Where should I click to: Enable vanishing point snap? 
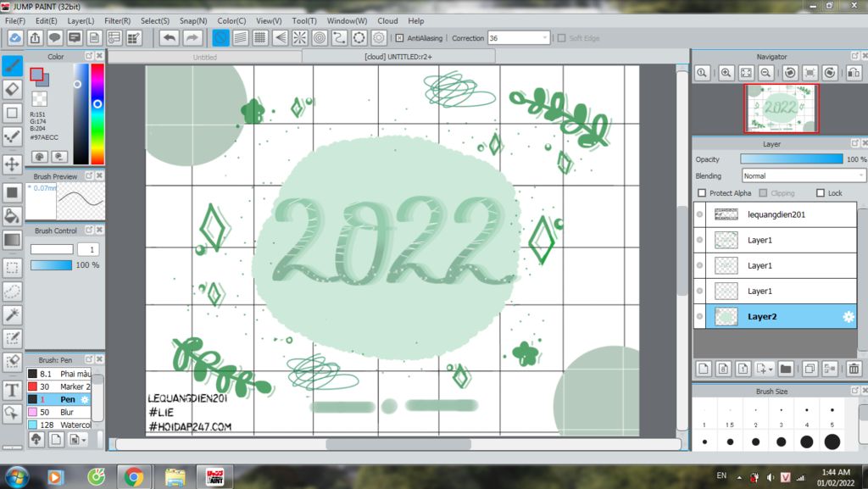point(280,38)
